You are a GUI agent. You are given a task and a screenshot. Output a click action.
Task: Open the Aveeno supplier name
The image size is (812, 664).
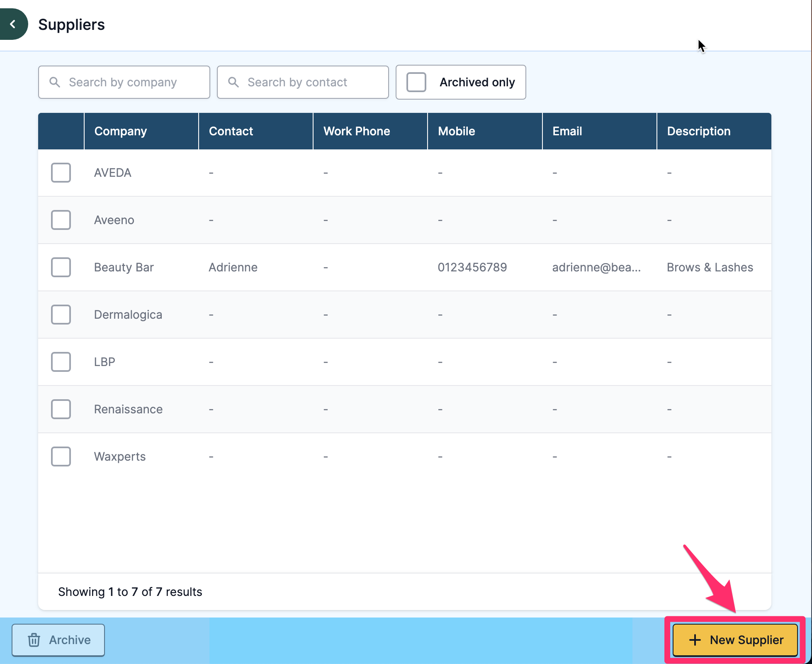pyautogui.click(x=114, y=220)
